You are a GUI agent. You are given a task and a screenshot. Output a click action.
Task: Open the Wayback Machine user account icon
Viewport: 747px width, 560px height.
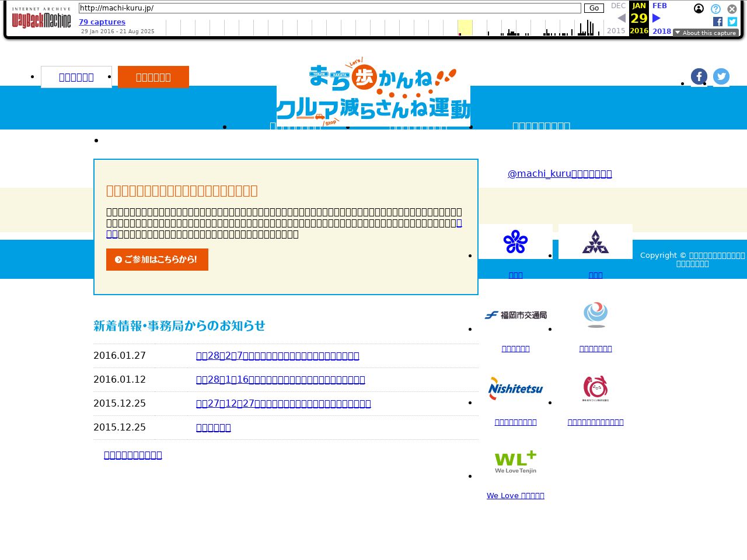[699, 9]
